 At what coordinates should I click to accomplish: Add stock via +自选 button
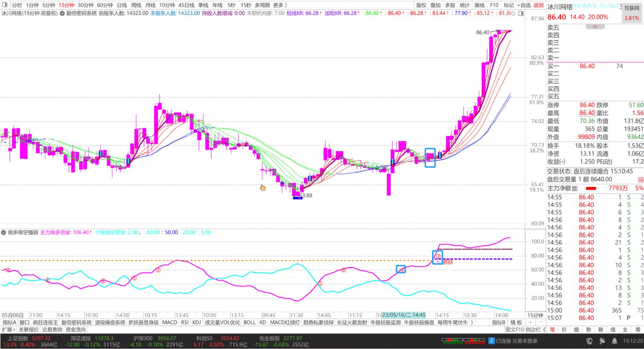point(524,5)
